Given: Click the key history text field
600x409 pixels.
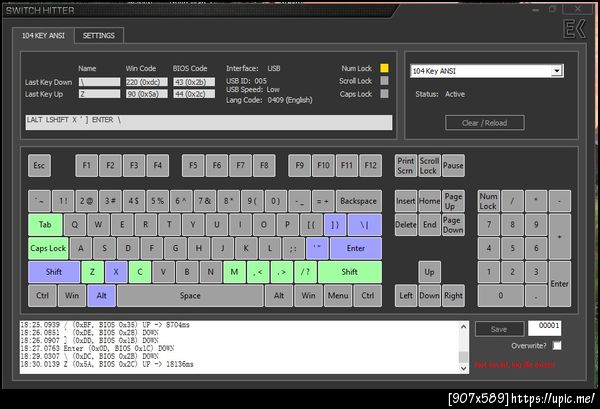Looking at the screenshot, I should [x=209, y=122].
